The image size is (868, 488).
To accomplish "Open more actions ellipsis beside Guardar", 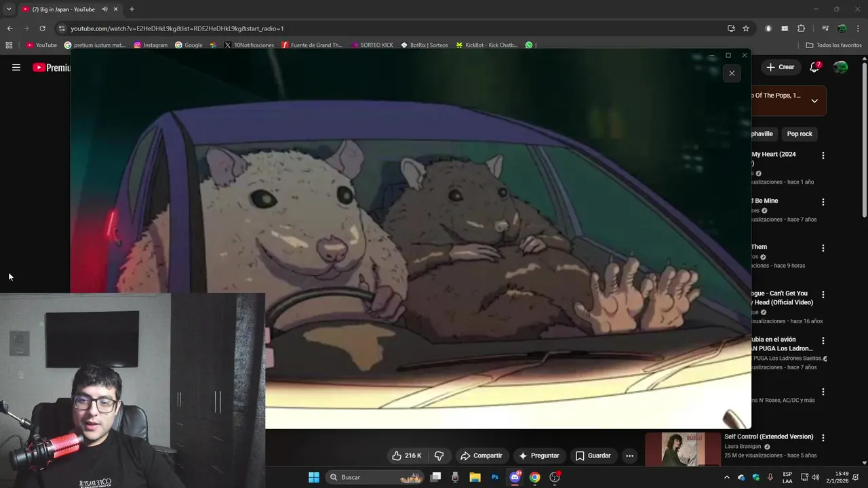I will pos(629,455).
